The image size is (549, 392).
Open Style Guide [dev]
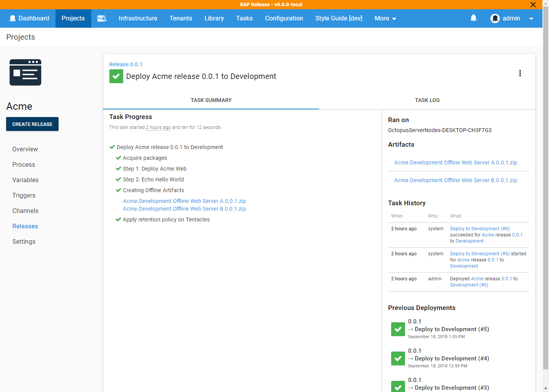pyautogui.click(x=339, y=18)
